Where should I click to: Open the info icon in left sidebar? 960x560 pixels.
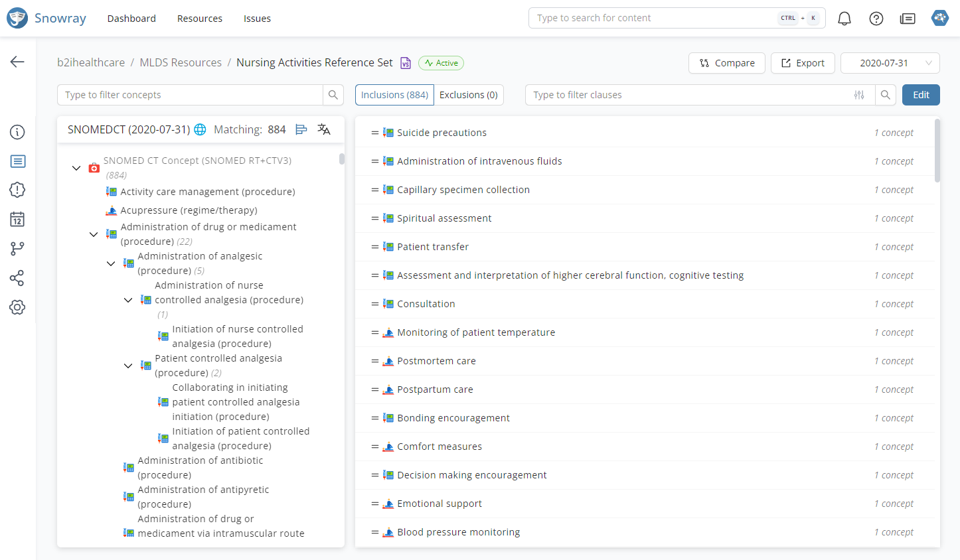(x=17, y=132)
